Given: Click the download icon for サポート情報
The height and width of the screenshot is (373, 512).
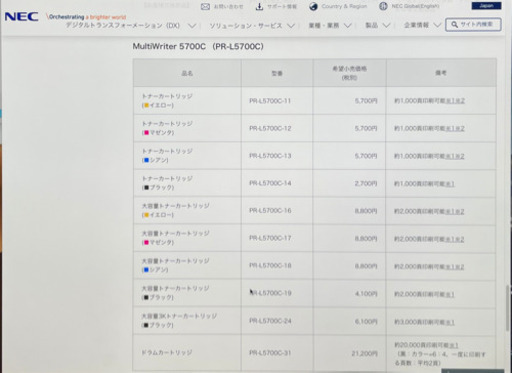Looking at the screenshot, I should tap(259, 6).
